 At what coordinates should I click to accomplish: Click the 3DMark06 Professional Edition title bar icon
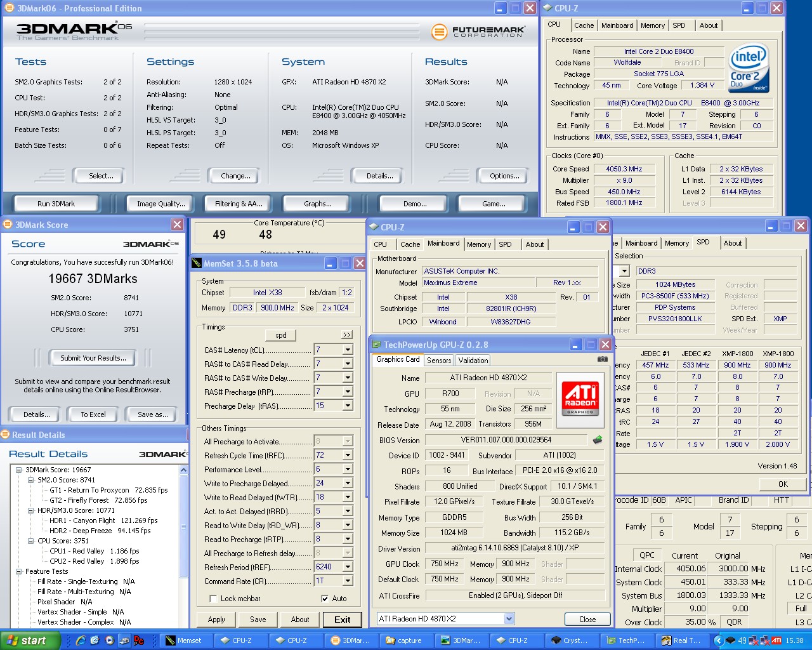click(x=10, y=8)
